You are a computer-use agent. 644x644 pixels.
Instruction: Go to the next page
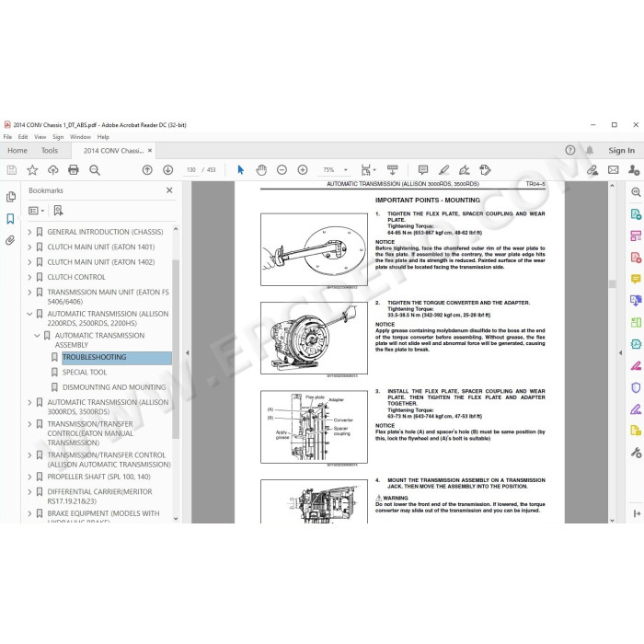click(167, 169)
